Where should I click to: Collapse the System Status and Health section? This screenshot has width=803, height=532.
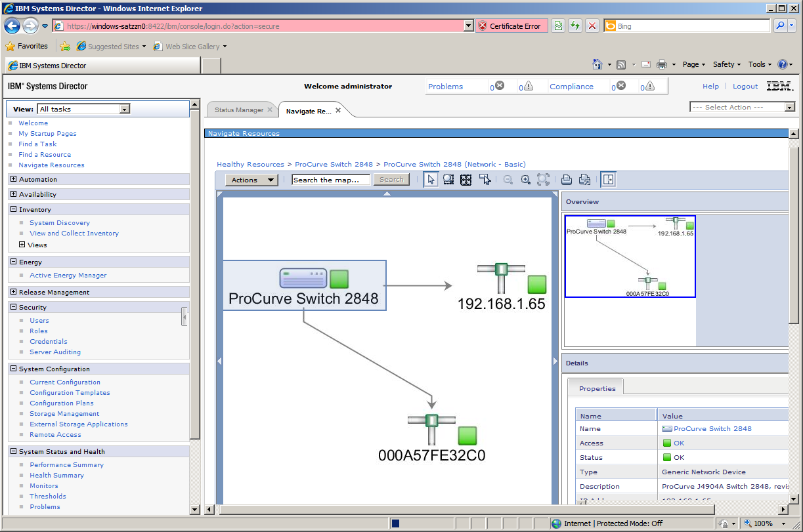click(x=14, y=451)
